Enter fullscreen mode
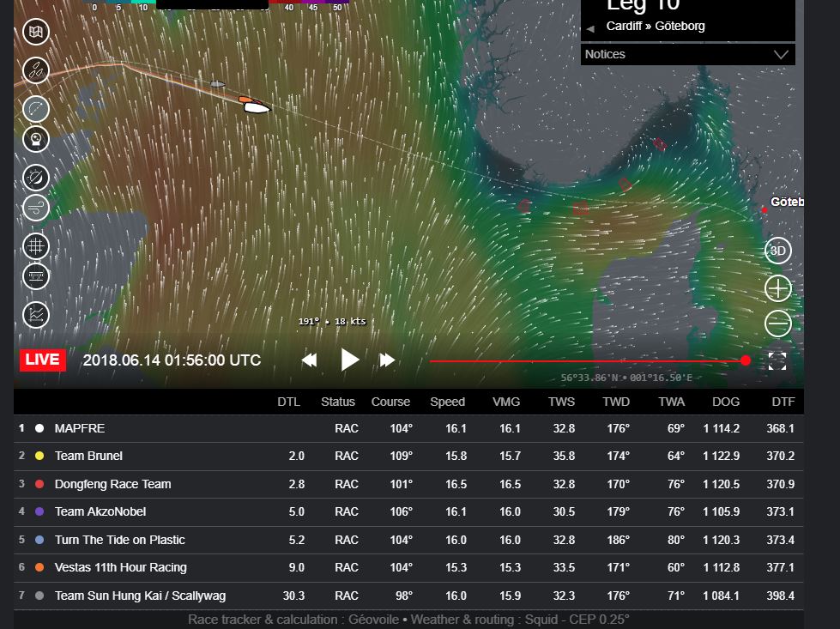Screen dimensions: 840x629 click(777, 360)
